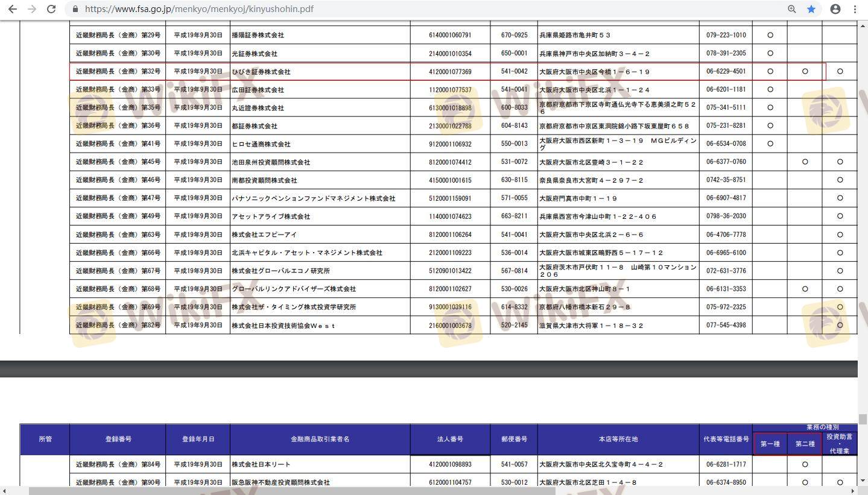Click corporate number 4120001077369
This screenshot has width=868, height=495.
450,72
